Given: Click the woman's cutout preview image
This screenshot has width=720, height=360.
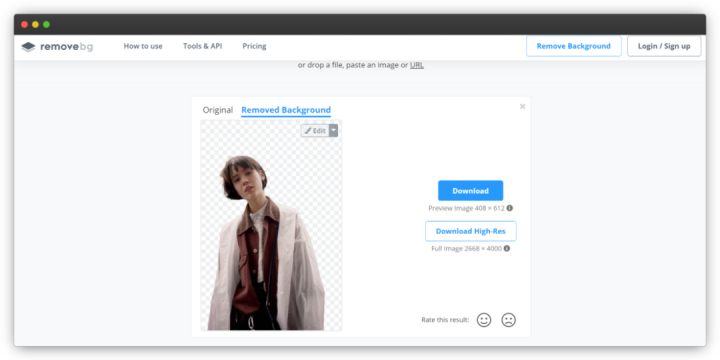Looking at the screenshot, I should (271, 225).
